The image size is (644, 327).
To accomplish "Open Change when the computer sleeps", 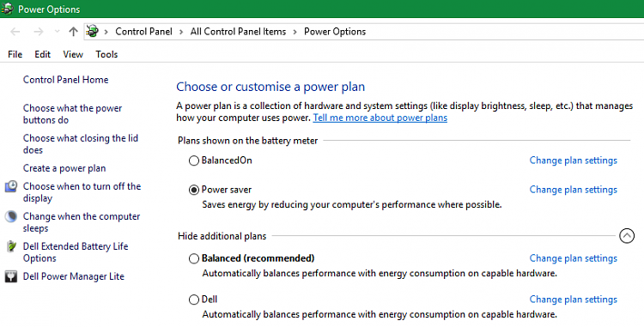I will pos(82,222).
